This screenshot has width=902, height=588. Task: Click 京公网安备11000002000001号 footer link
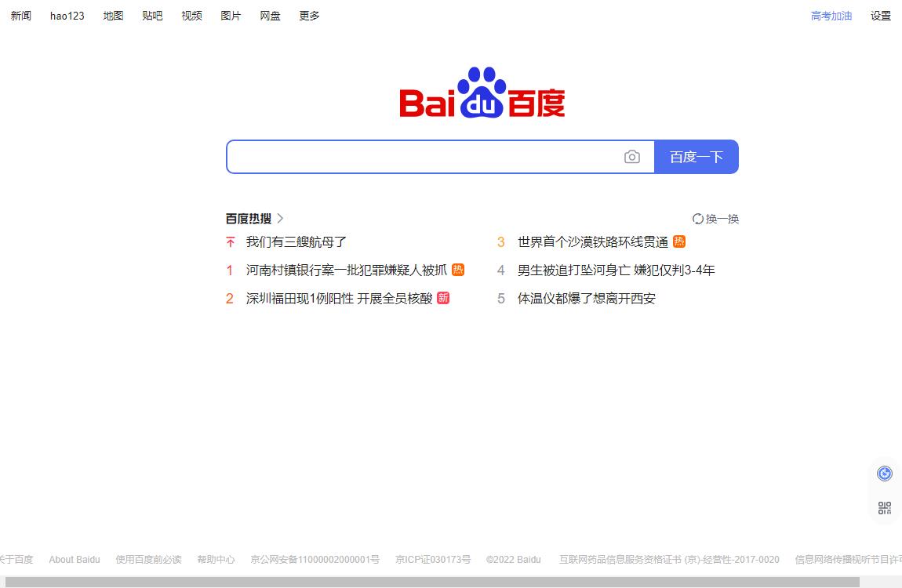(x=315, y=559)
